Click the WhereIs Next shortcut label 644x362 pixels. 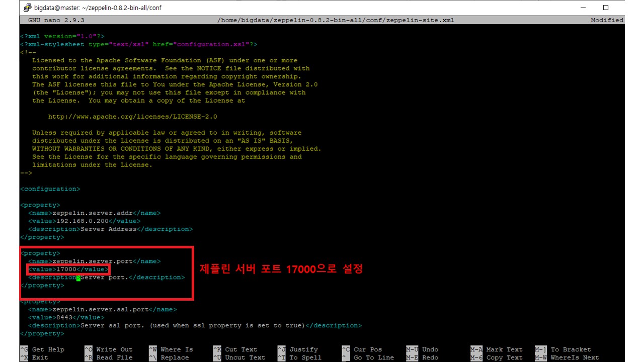576,358
